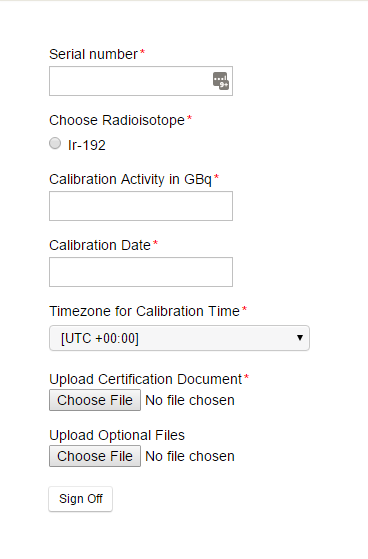Image resolution: width=368 pixels, height=559 pixels.
Task: Choose File for Upload Optional Files
Action: pyautogui.click(x=95, y=456)
